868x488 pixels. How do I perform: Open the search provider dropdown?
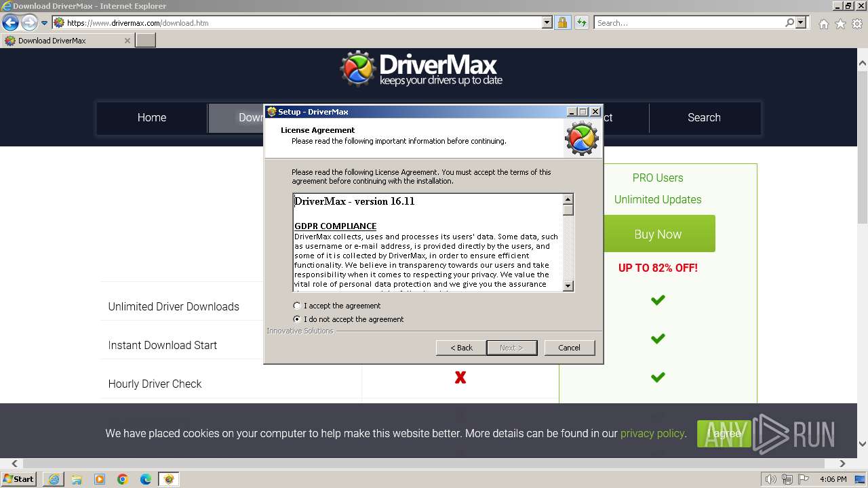[801, 22]
